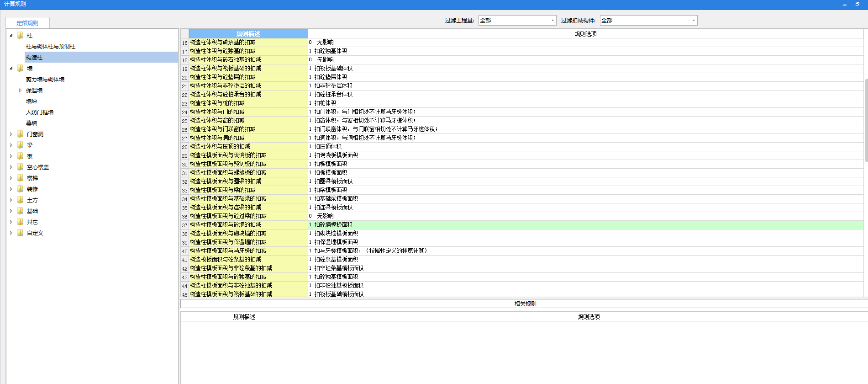Select row 36 构造柱模板面积与砼过梁的扣减
This screenshot has width=868, height=384.
tap(248, 216)
